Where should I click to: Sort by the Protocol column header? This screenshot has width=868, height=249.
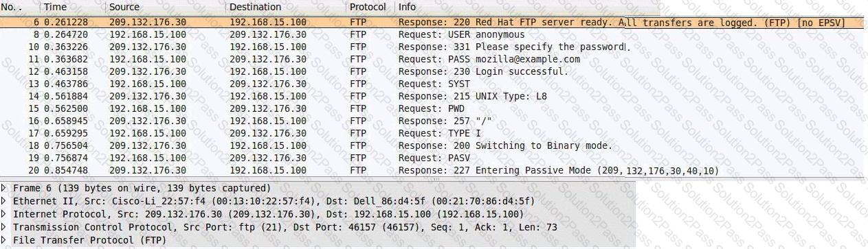click(x=370, y=7)
